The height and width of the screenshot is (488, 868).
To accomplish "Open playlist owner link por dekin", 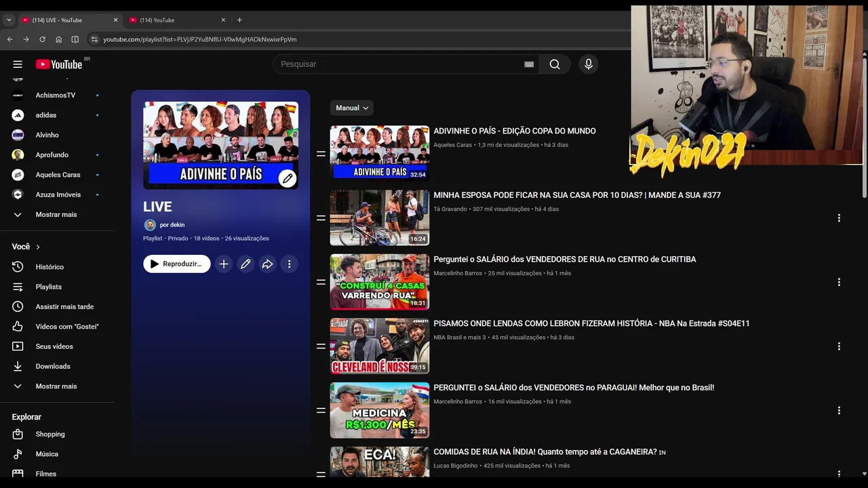I will [172, 225].
